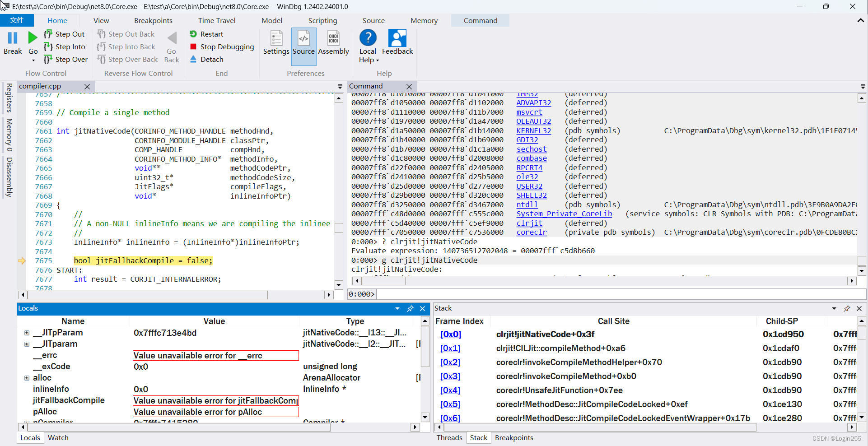This screenshot has width=868, height=446.
Task: Open Stack panel options dropdown
Action: (x=834, y=308)
